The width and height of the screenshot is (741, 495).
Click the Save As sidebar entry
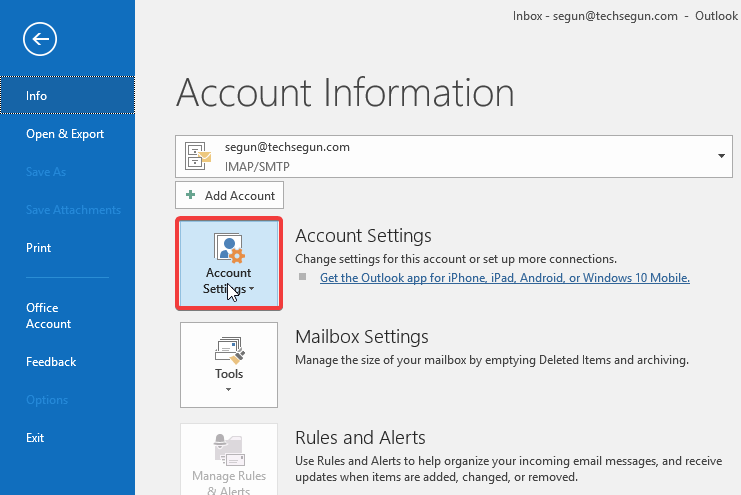coord(46,172)
